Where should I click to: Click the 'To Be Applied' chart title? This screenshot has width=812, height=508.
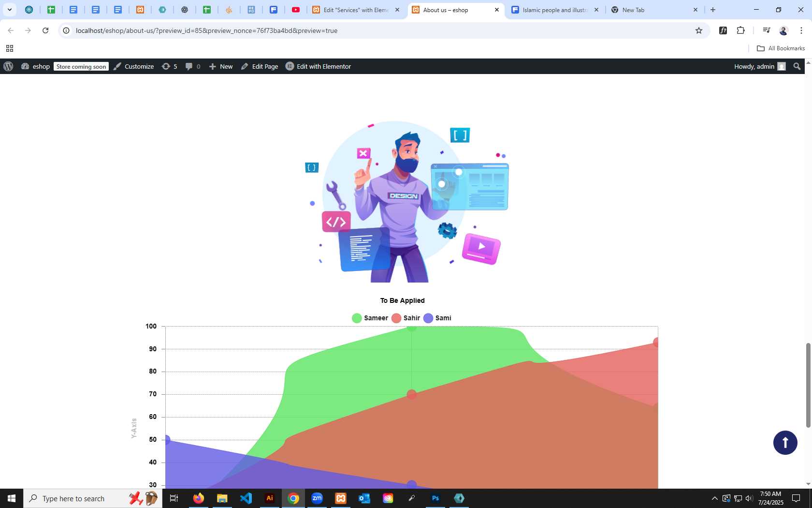(x=402, y=300)
